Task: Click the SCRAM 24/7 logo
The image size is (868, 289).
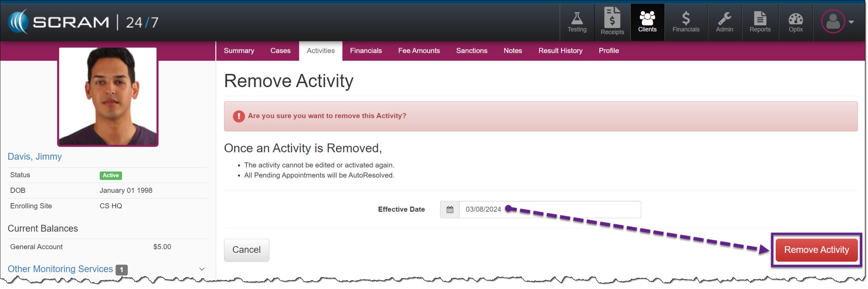Action: click(x=83, y=22)
